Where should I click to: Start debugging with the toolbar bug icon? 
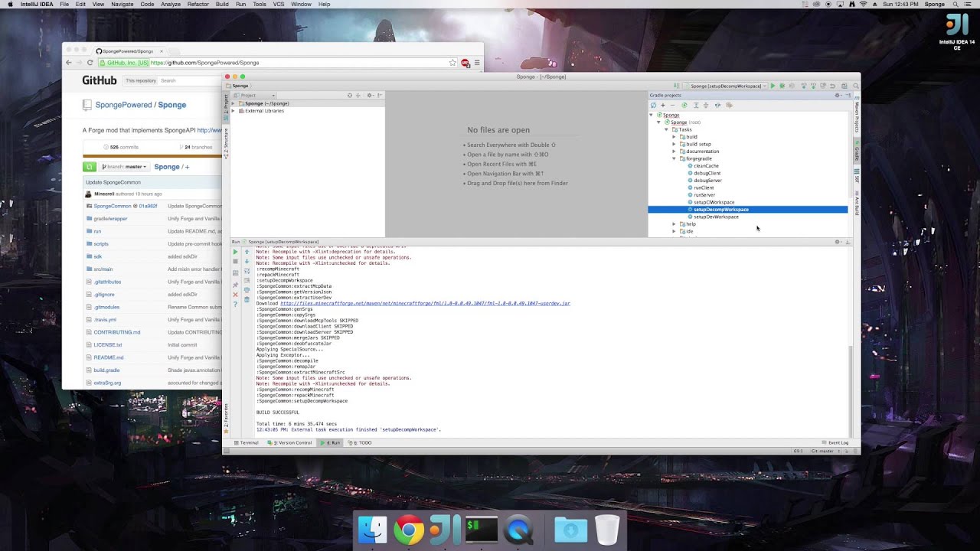[x=782, y=86]
